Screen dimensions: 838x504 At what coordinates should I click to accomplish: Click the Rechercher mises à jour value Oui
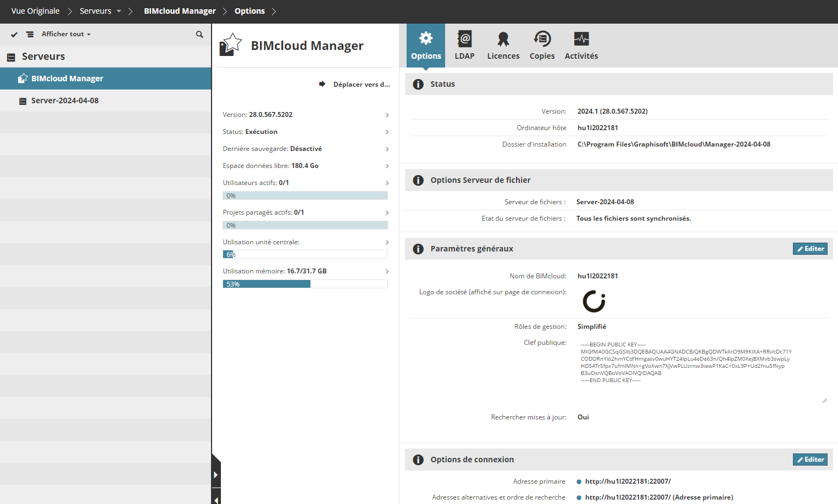click(583, 417)
